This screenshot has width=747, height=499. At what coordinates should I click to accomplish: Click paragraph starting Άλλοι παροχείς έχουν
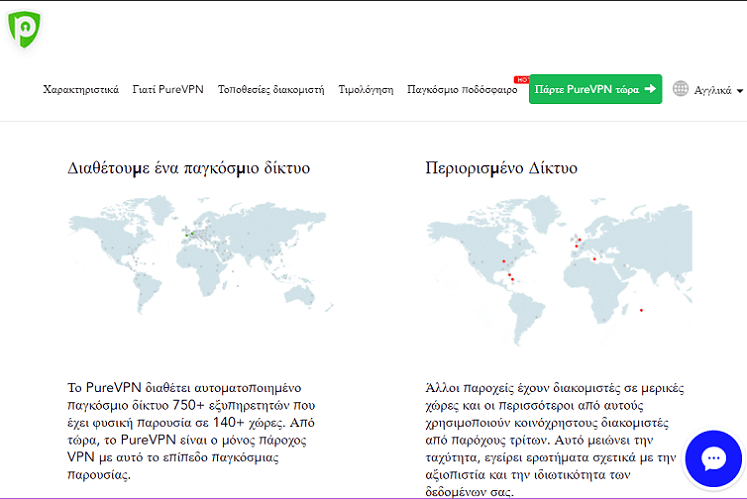coord(555,439)
